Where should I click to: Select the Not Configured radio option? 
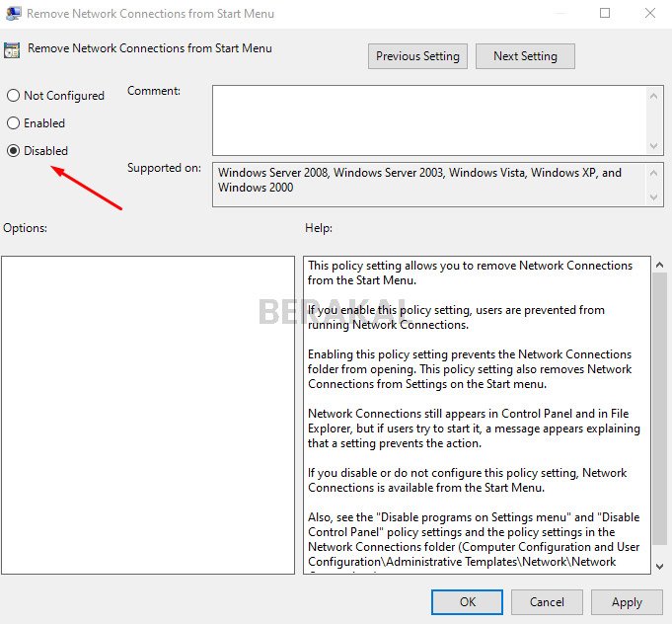(55, 95)
